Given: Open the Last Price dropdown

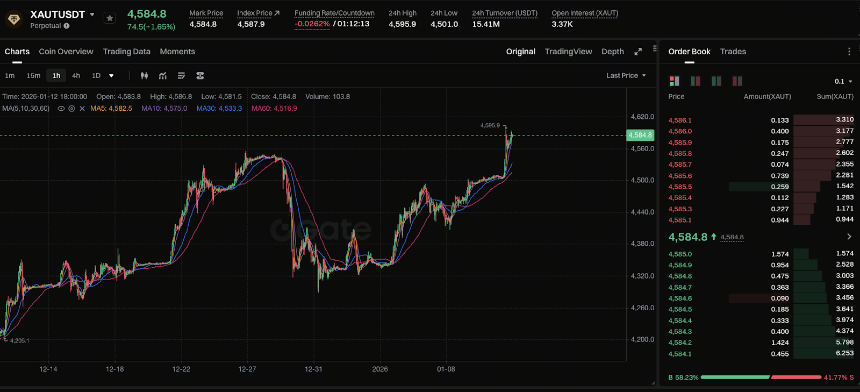Looking at the screenshot, I should [x=626, y=76].
